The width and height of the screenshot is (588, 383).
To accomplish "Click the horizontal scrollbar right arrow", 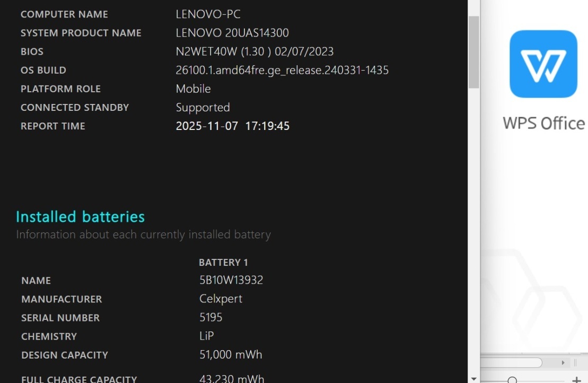I will tap(563, 363).
